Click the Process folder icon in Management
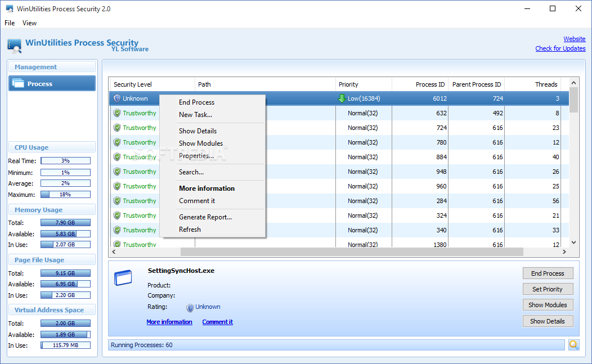 click(x=18, y=83)
